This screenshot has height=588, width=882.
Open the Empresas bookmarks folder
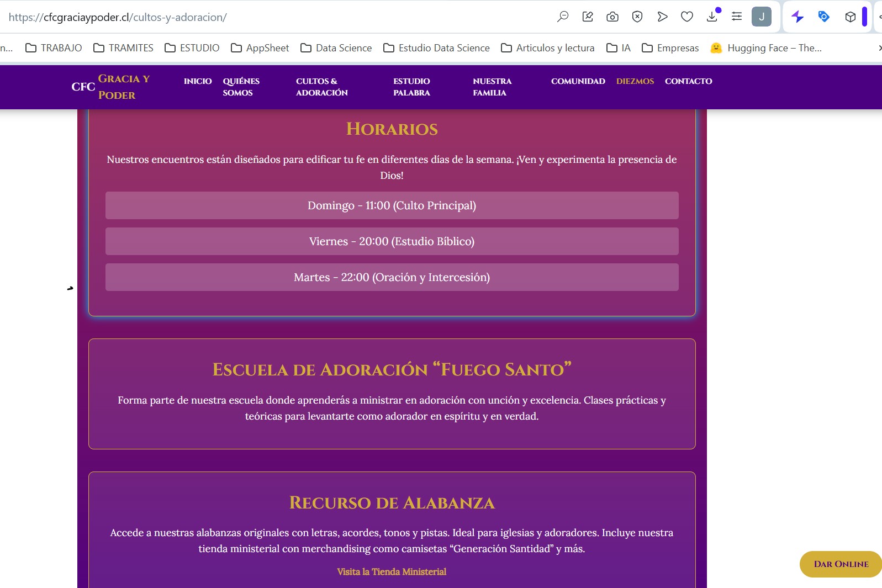[x=670, y=48]
